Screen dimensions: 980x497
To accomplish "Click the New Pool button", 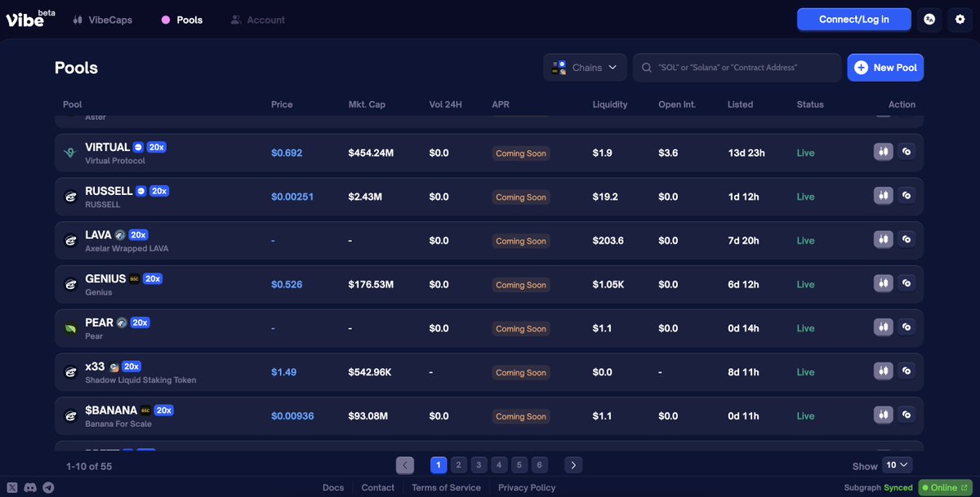I will tap(885, 68).
